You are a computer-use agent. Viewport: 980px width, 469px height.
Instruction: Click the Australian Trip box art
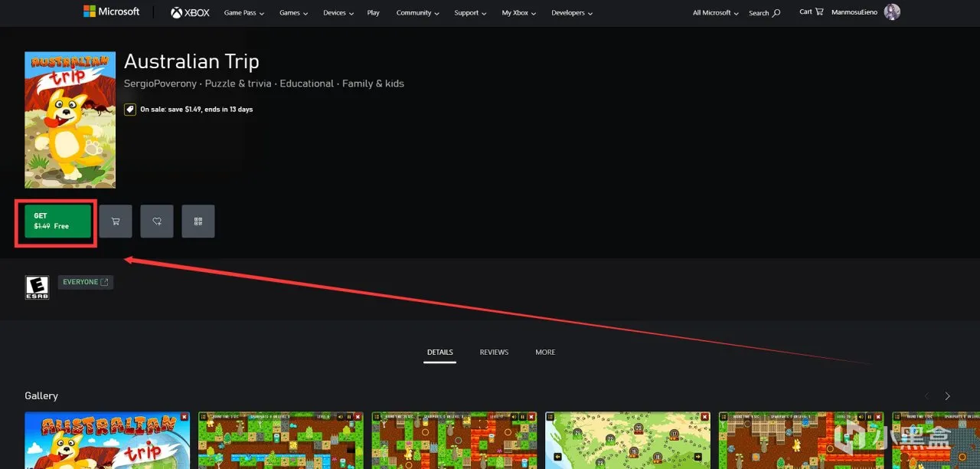pos(70,120)
